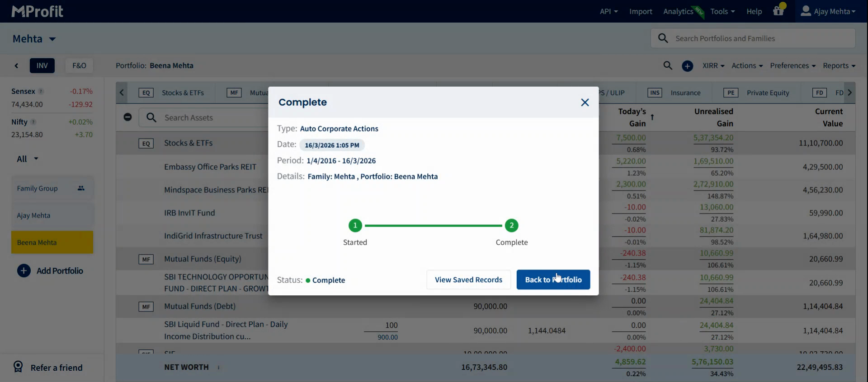The image size is (868, 382).
Task: Switch to the F&O view
Action: (79, 65)
